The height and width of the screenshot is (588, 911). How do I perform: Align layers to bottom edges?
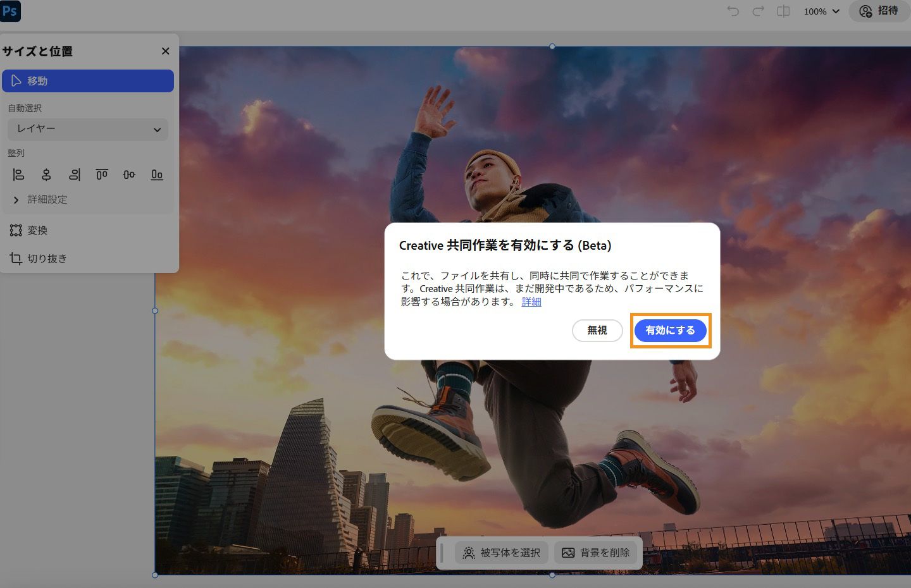pyautogui.click(x=156, y=175)
